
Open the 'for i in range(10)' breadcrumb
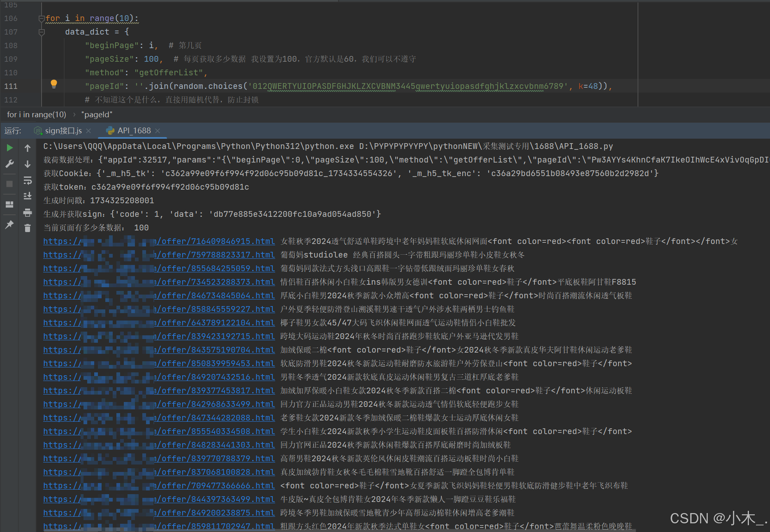pyautogui.click(x=36, y=114)
